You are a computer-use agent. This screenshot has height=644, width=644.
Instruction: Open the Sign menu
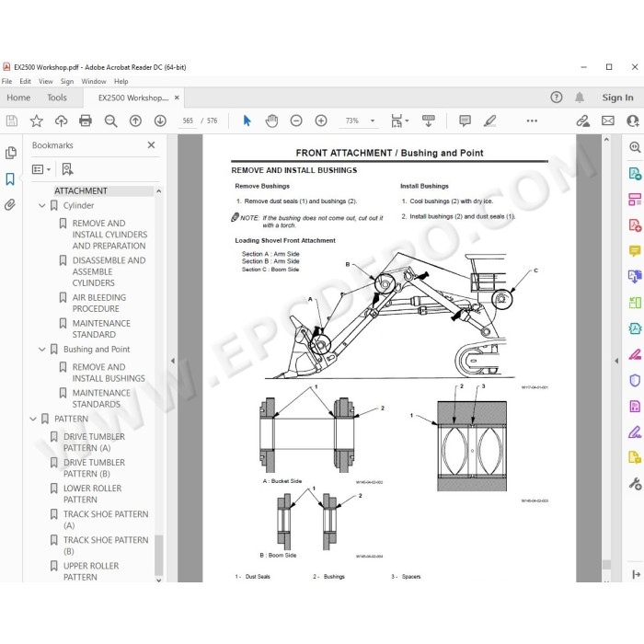[67, 81]
